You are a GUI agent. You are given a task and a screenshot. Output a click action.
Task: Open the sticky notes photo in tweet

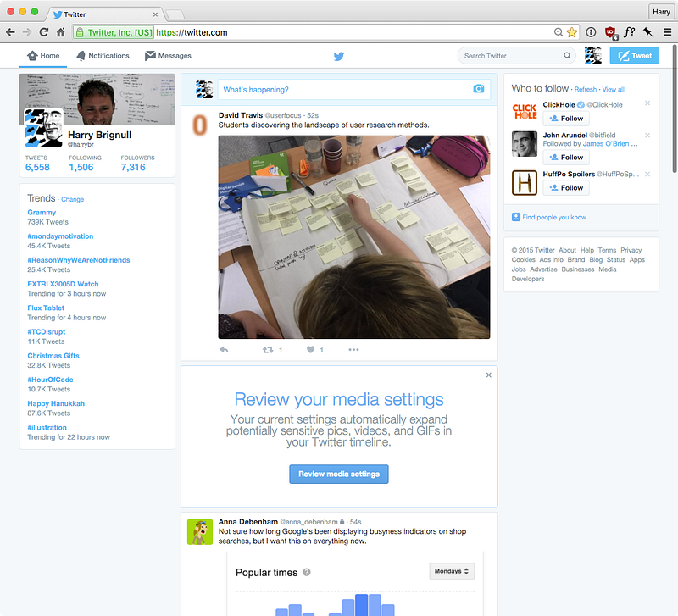353,237
